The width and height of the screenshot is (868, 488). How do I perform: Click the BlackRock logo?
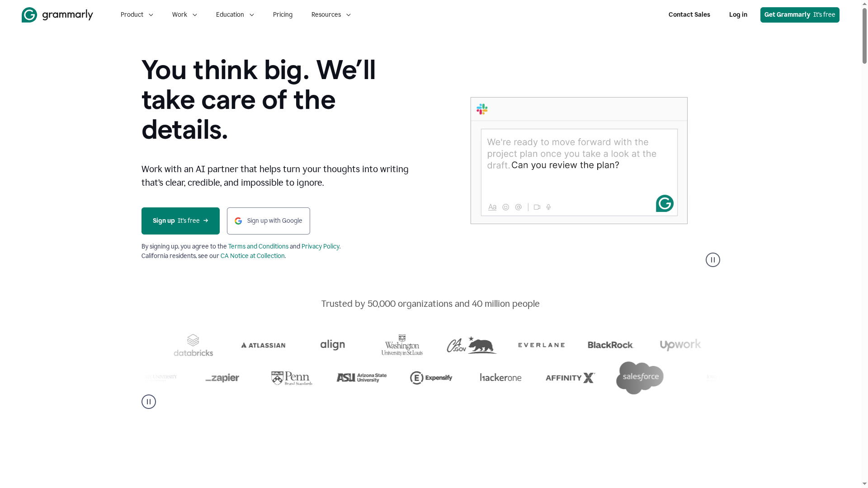611,345
